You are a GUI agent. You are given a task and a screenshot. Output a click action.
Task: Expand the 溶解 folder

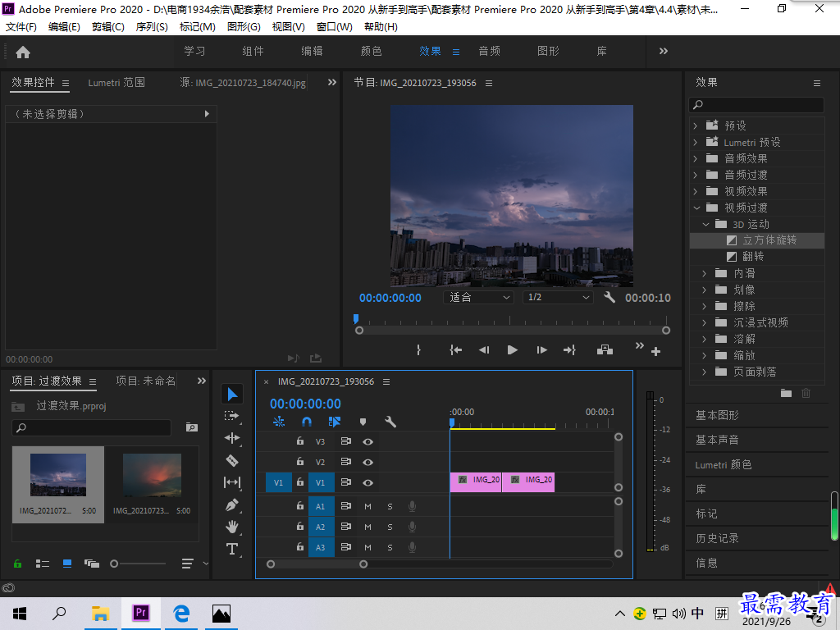(x=705, y=339)
